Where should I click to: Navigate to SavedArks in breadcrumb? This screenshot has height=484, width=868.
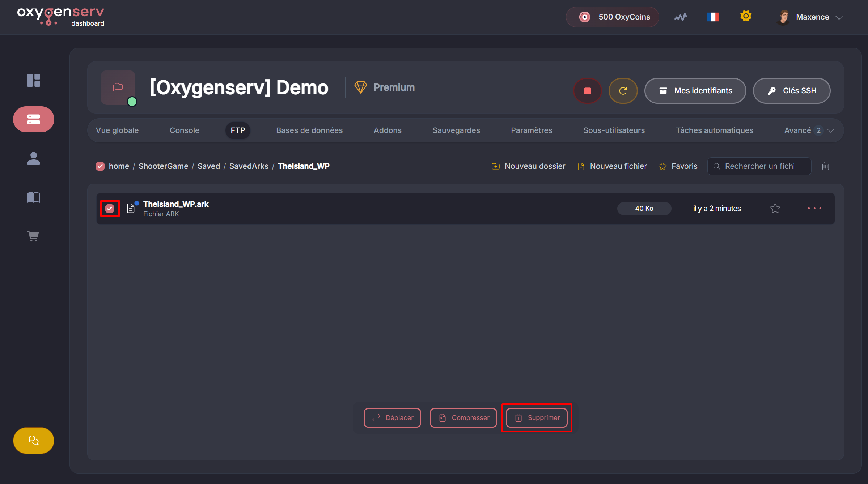(249, 166)
